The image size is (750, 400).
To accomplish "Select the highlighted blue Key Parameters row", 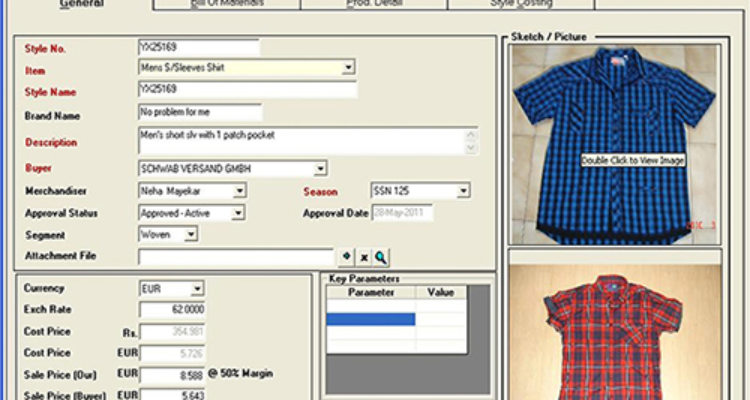I will (371, 319).
